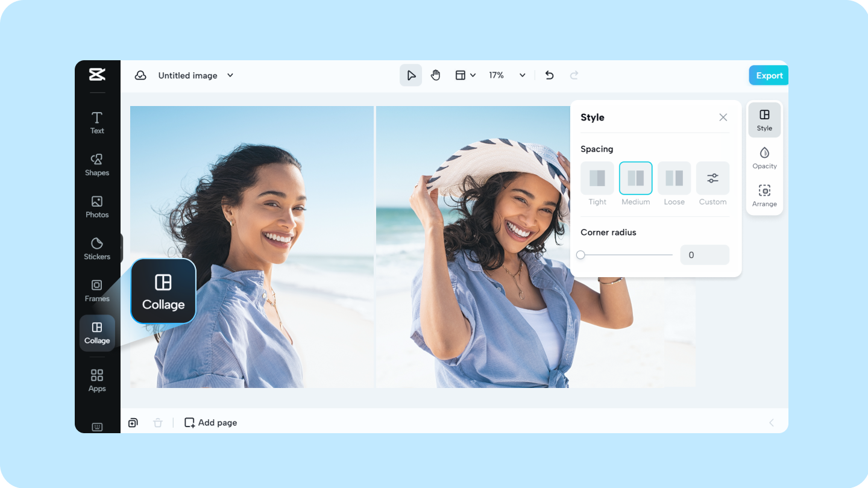Image resolution: width=868 pixels, height=488 pixels.
Task: Open the Apps panel
Action: [x=97, y=381]
